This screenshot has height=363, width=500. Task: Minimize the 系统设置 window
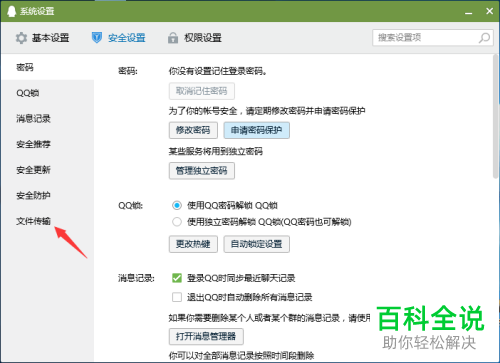469,12
